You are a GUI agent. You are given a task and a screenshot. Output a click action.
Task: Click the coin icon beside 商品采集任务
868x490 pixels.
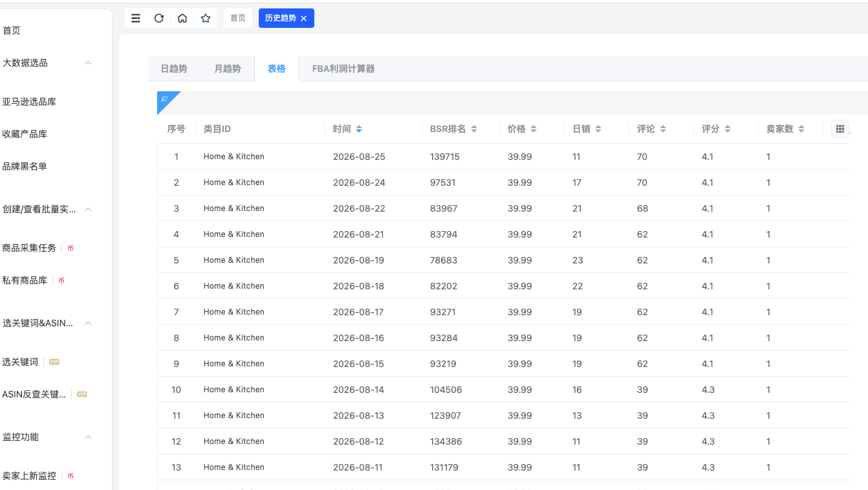pyautogui.click(x=71, y=248)
